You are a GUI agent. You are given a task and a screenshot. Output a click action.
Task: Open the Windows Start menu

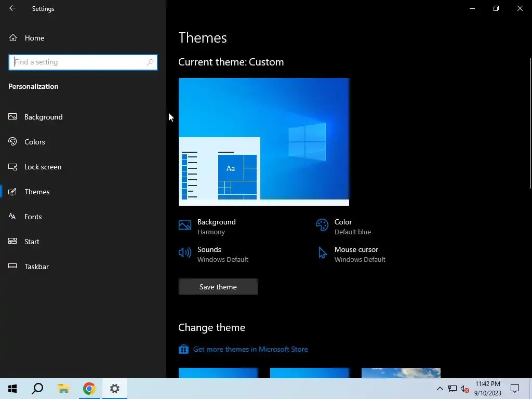[12, 389]
